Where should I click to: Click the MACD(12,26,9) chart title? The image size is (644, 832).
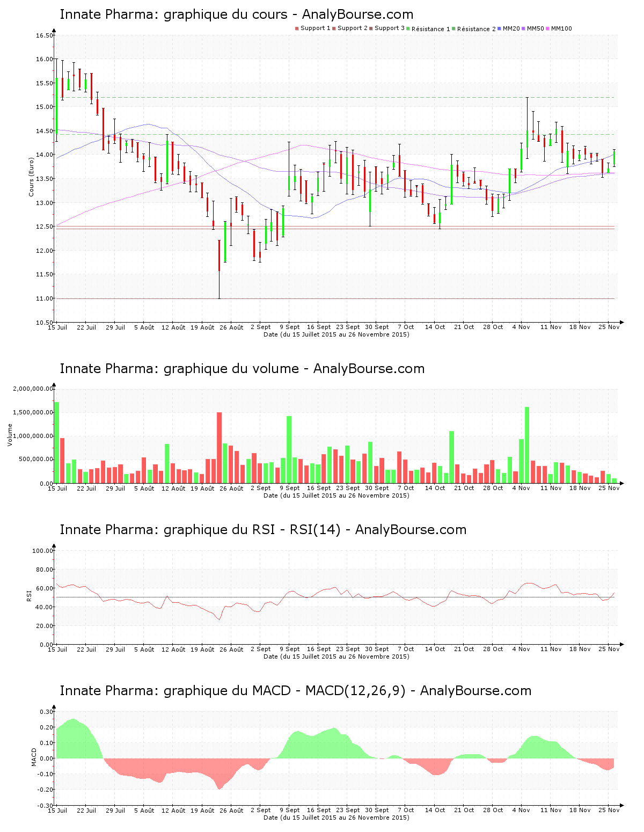(296, 691)
